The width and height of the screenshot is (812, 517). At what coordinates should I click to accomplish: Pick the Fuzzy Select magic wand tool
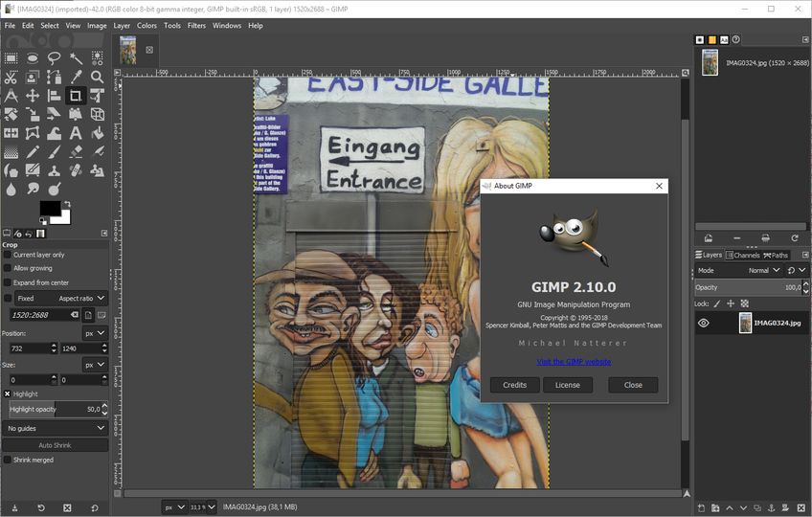76,58
